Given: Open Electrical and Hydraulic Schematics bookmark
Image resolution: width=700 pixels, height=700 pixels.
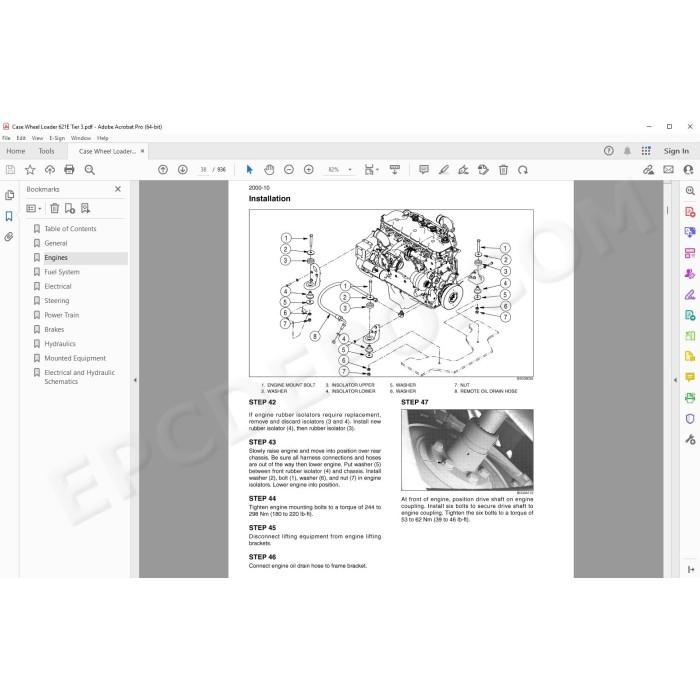Looking at the screenshot, I should click(79, 377).
